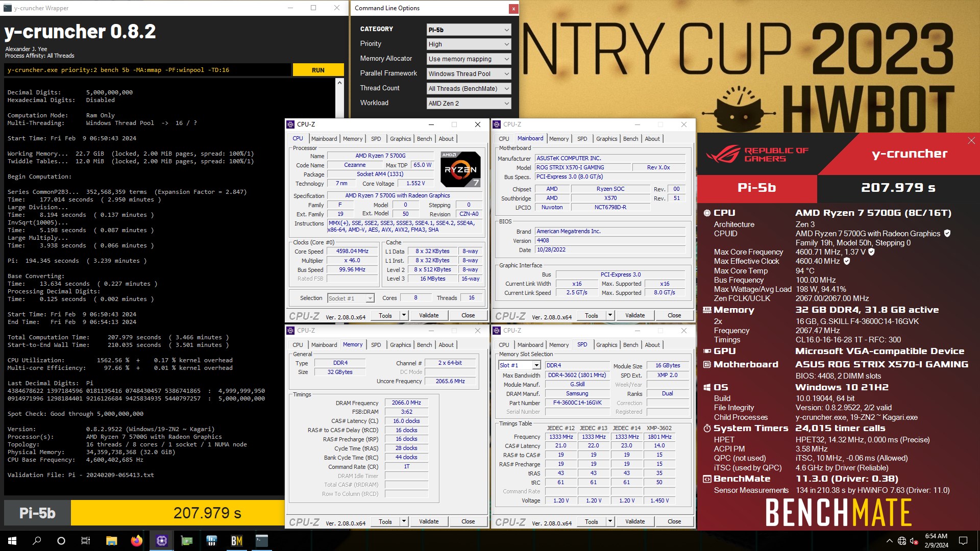Open the Memory Allocator dropdown

(x=469, y=59)
